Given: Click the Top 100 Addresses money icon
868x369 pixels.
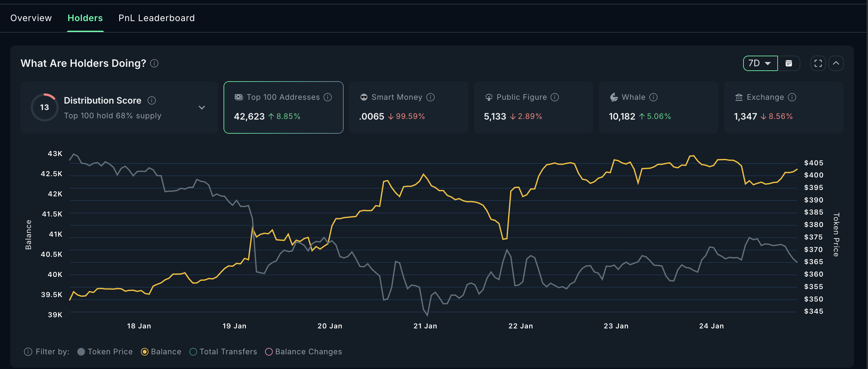Looking at the screenshot, I should tap(238, 97).
